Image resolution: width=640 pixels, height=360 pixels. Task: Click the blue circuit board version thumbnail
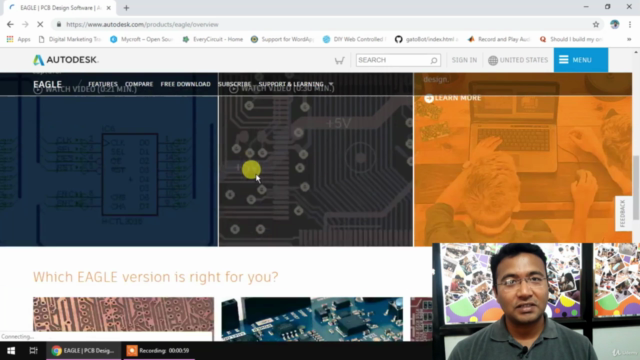[312, 318]
